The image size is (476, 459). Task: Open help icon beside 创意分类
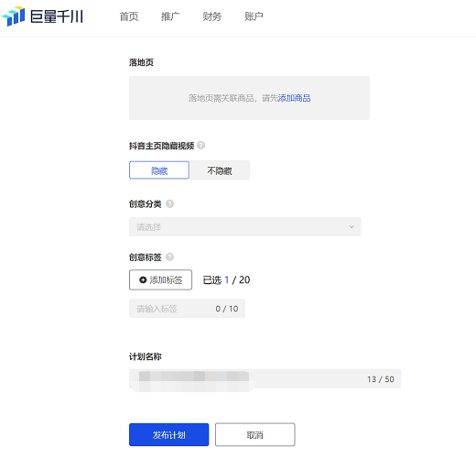(x=169, y=203)
